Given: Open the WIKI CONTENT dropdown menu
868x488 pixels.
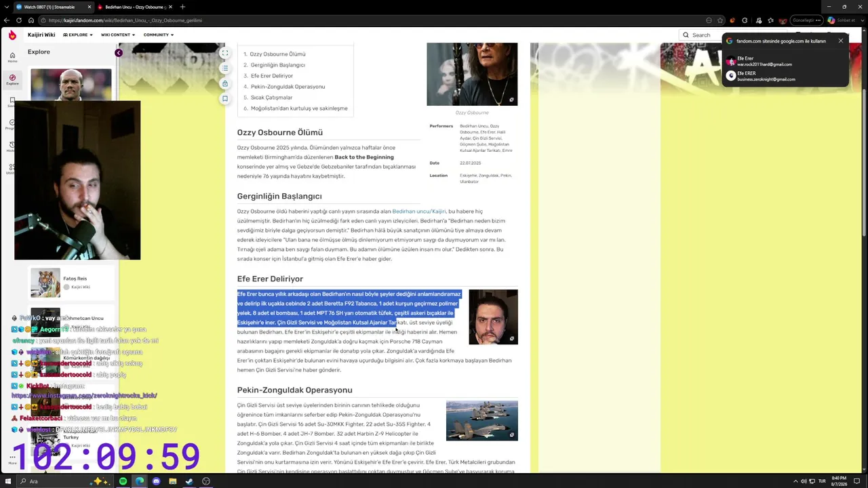Looking at the screenshot, I should pyautogui.click(x=117, y=35).
